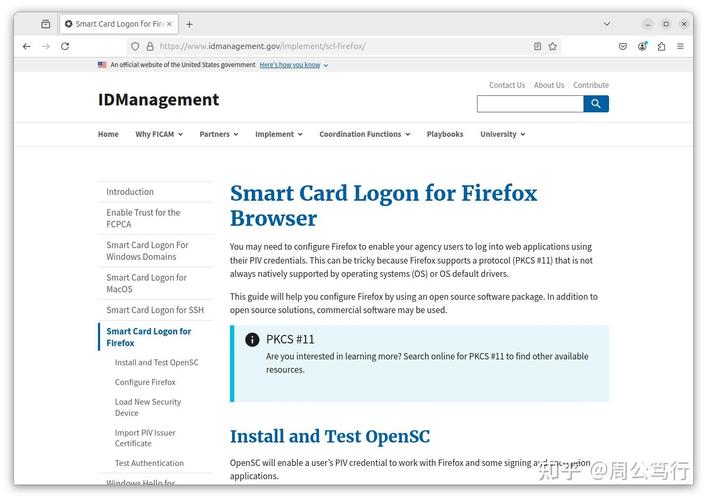Click the US flag icon

tap(102, 65)
